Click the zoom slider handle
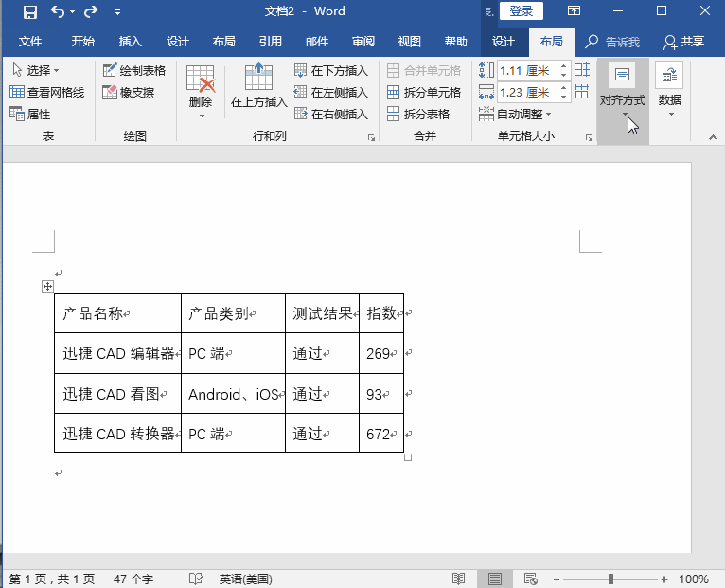The image size is (725, 588). coord(610,579)
